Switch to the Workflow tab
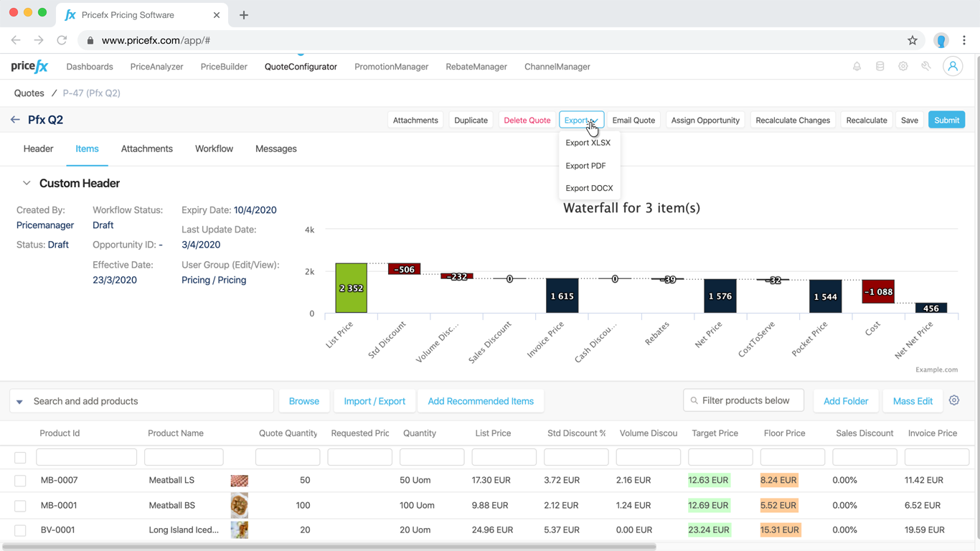The height and width of the screenshot is (551, 980). point(214,149)
